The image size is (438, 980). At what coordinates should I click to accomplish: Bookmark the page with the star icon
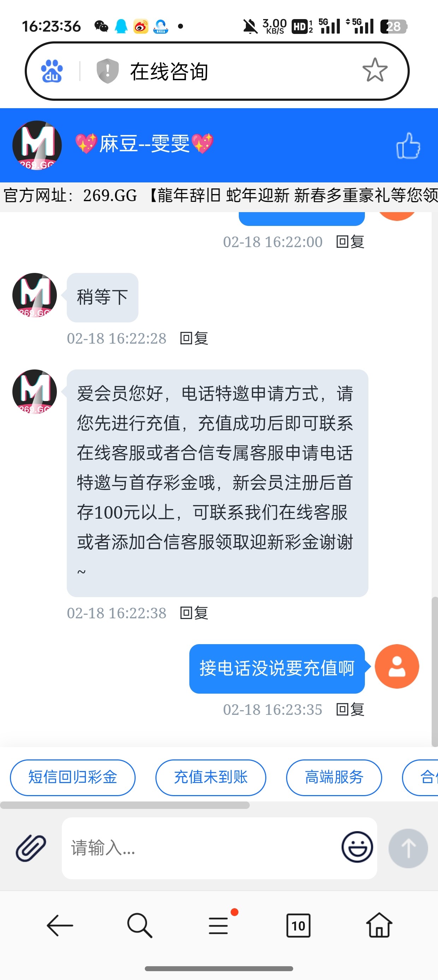coord(375,70)
